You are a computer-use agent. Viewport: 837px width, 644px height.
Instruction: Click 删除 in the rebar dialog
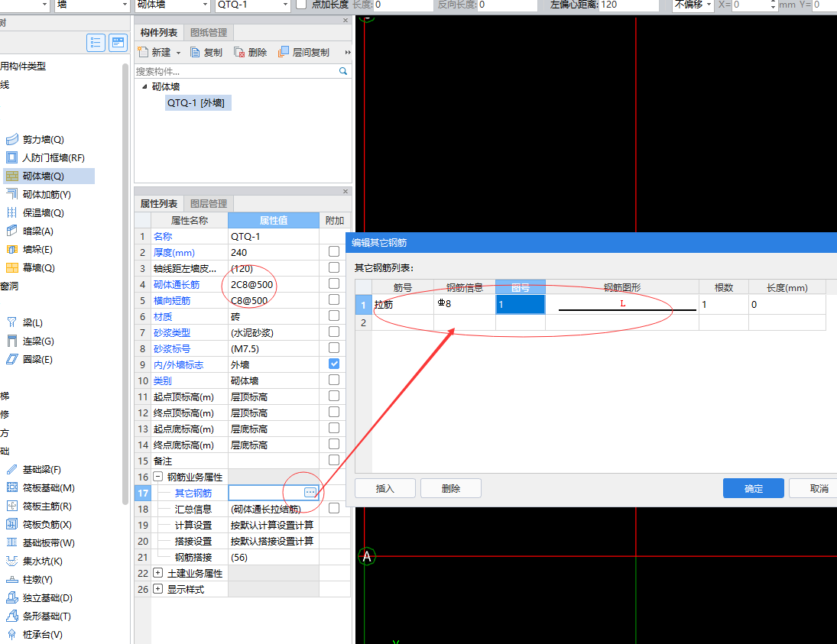[451, 488]
